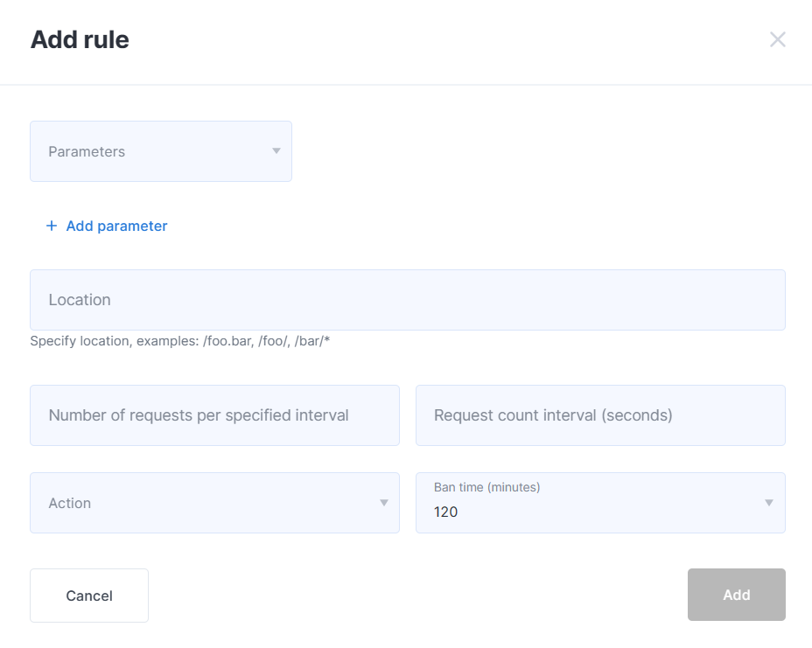Click the Action placeholder text
The image size is (812, 648).
tap(69, 503)
